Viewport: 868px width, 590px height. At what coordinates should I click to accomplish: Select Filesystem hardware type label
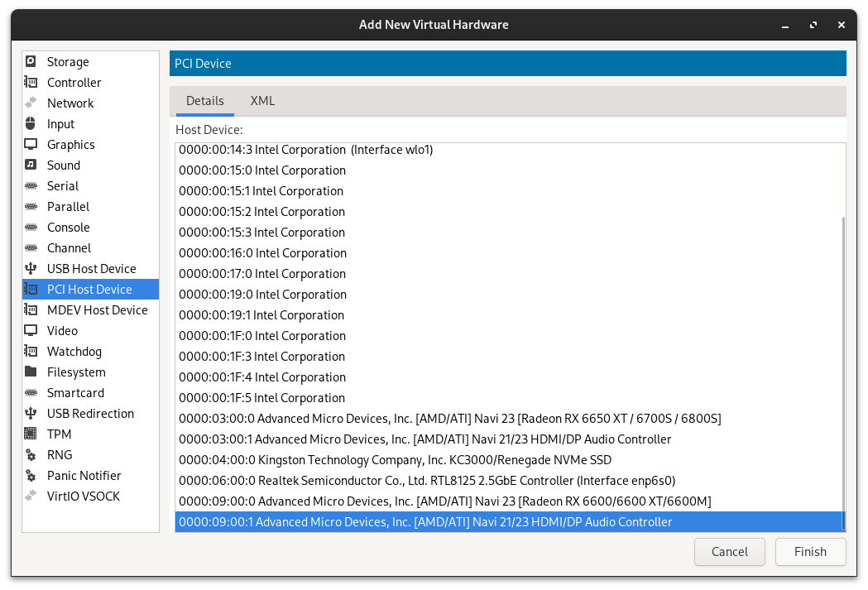coord(76,372)
